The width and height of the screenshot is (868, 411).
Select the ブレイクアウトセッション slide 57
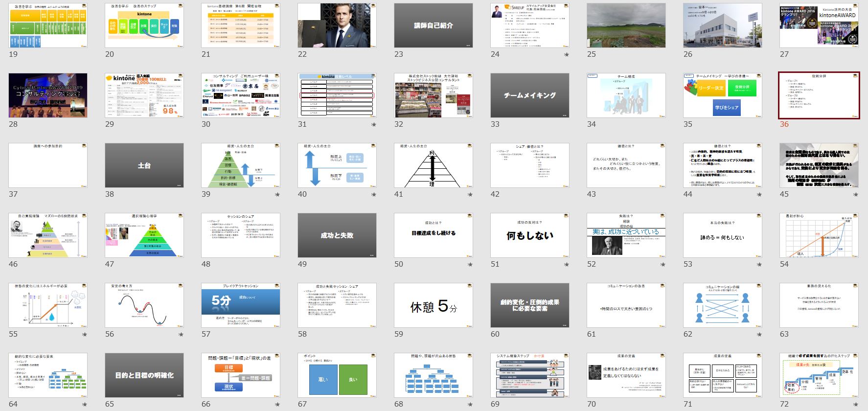[x=241, y=305]
